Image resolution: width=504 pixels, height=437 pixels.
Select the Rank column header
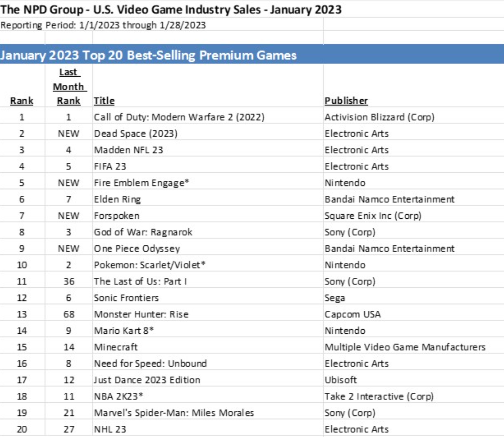22,101
